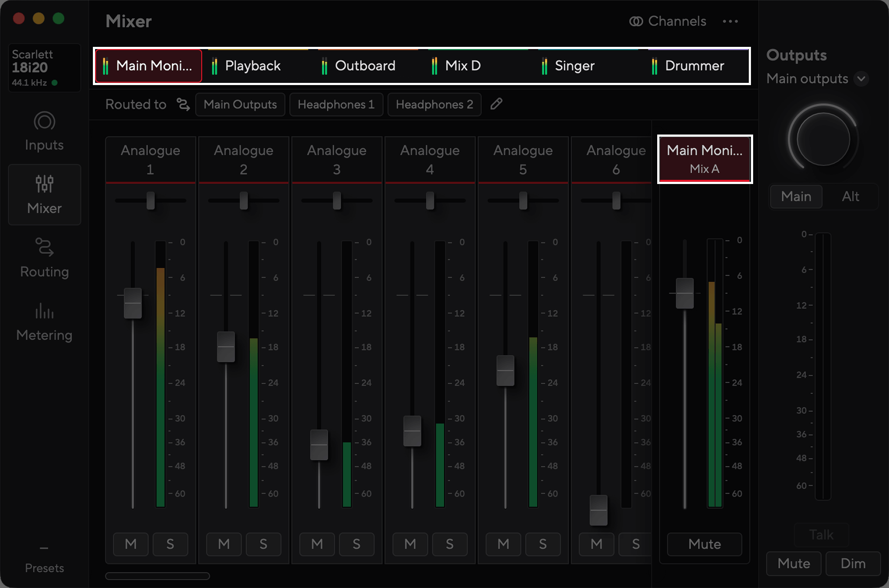The height and width of the screenshot is (588, 889).
Task: Open the Routing sidebar section
Action: [44, 258]
